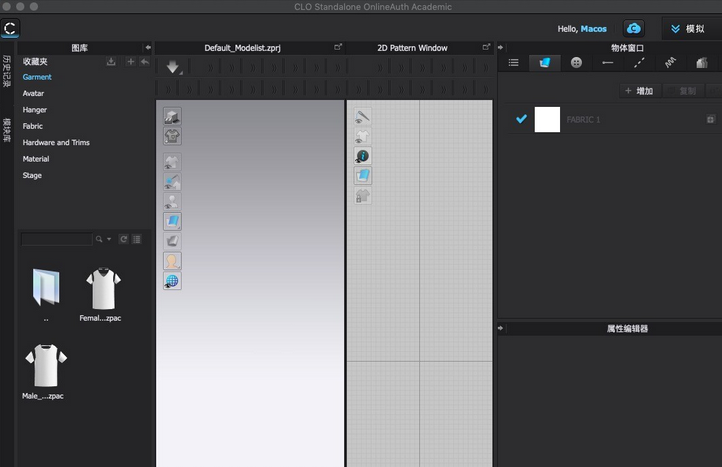The image size is (722, 467).
Task: Select the Avatar category in library
Action: [33, 93]
